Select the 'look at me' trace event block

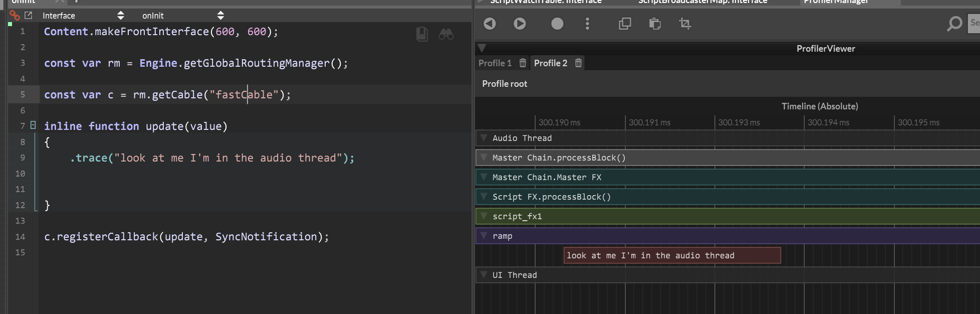[x=672, y=255]
